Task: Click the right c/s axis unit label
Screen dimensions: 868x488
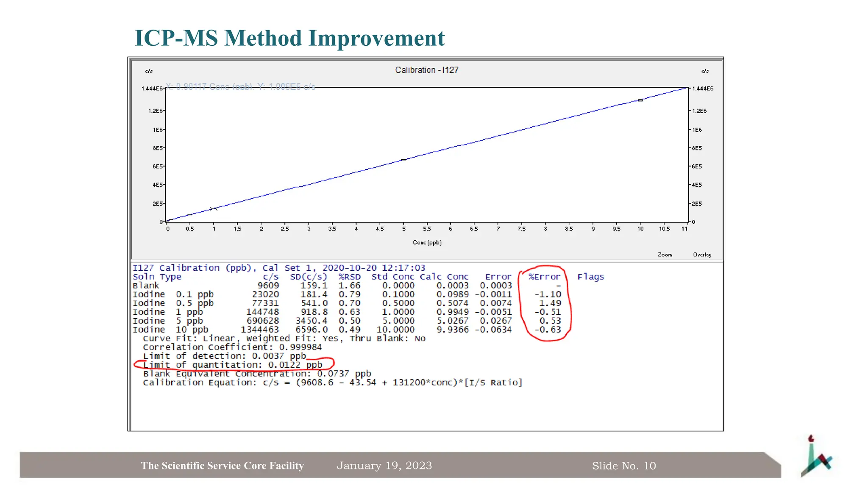Action: pyautogui.click(x=704, y=71)
